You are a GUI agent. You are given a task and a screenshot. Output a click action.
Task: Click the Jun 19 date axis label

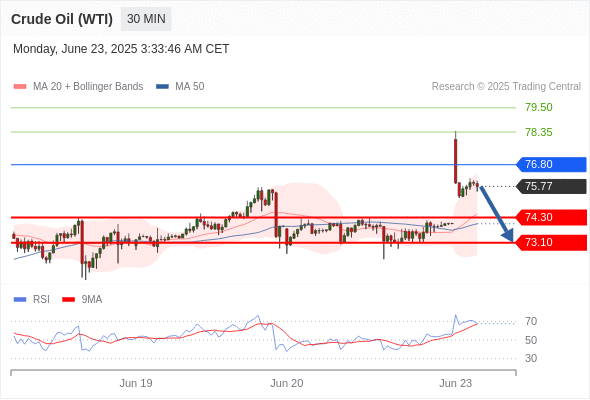tap(136, 383)
